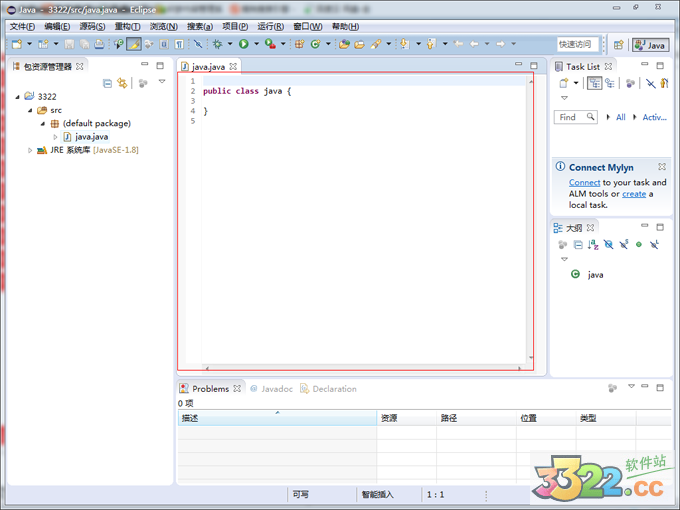Toggle Skip All Breakpoints icon
The image size is (680, 510).
(198, 44)
